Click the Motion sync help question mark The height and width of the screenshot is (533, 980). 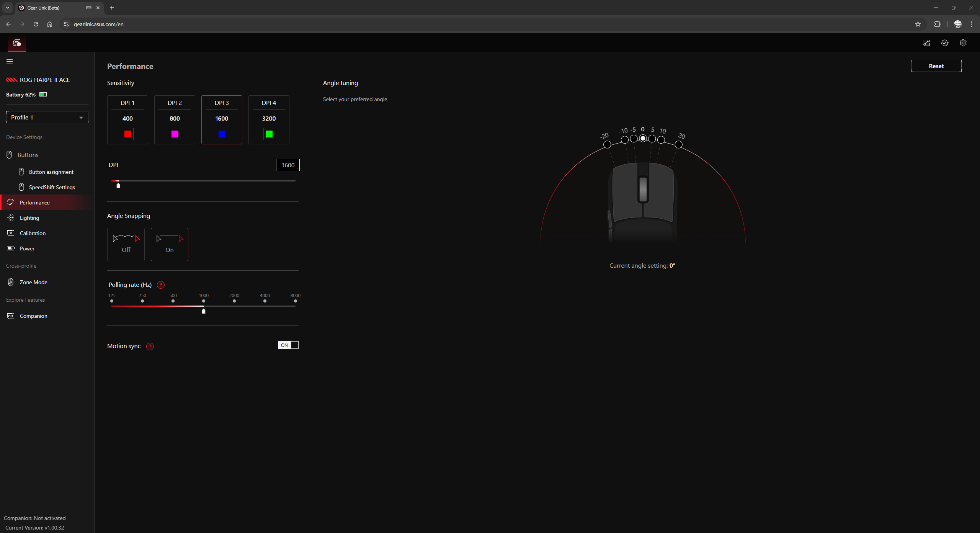150,347
